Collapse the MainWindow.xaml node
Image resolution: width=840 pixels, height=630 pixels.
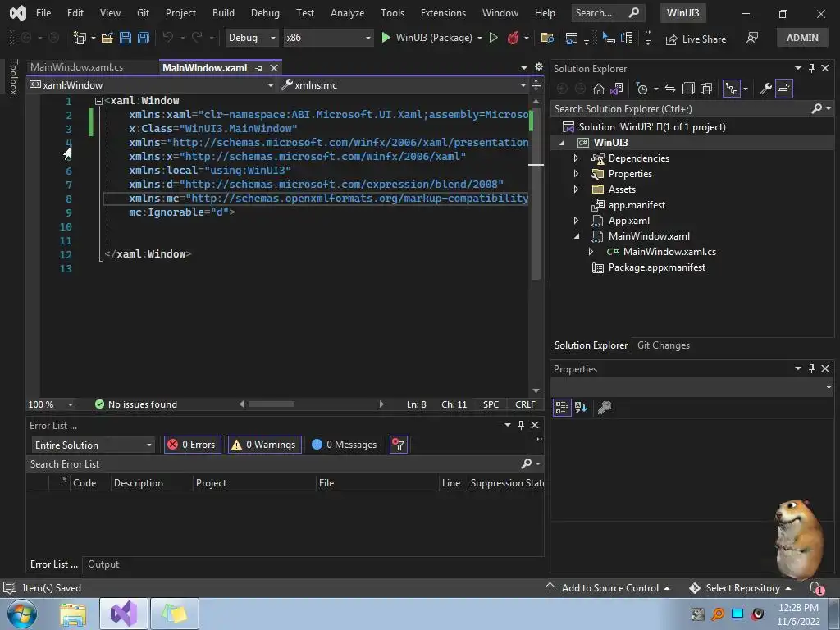coord(577,235)
